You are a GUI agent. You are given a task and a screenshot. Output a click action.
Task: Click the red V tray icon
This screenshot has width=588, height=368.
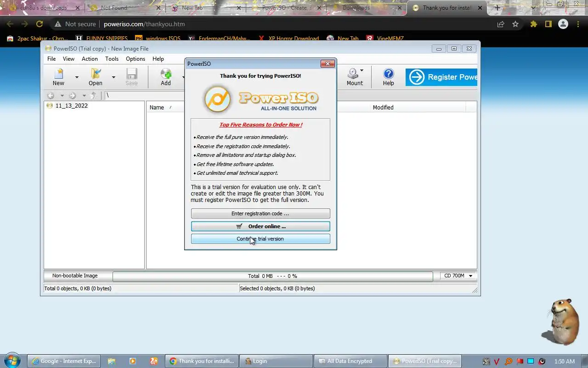click(497, 362)
